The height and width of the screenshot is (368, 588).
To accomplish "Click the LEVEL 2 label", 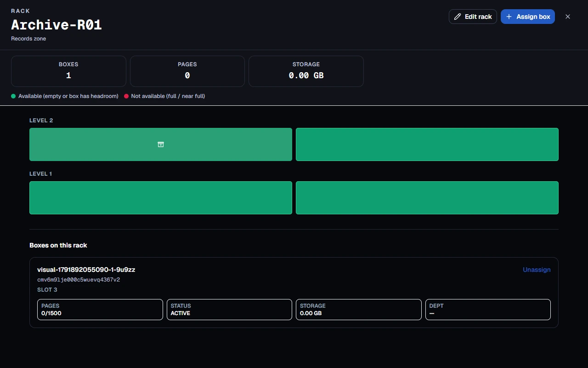I will point(41,121).
